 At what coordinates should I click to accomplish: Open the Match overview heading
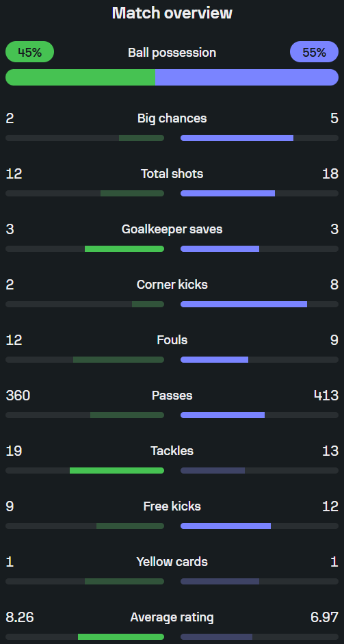point(172,13)
